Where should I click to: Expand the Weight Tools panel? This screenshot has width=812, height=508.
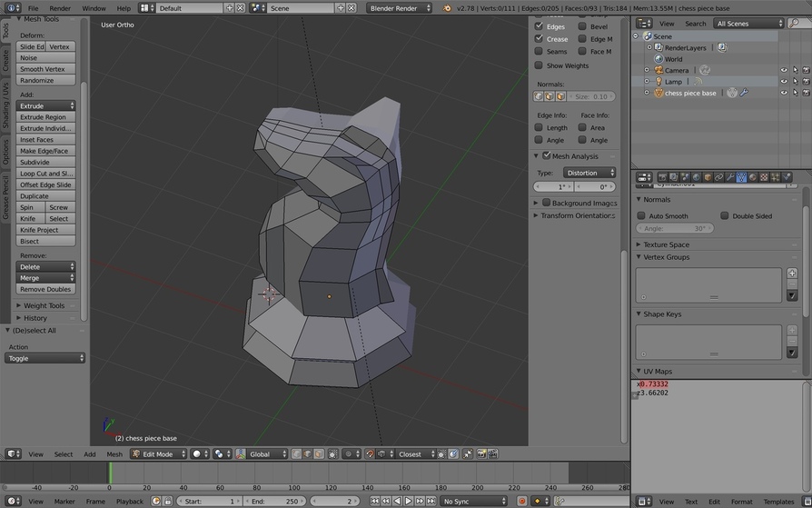click(x=44, y=305)
